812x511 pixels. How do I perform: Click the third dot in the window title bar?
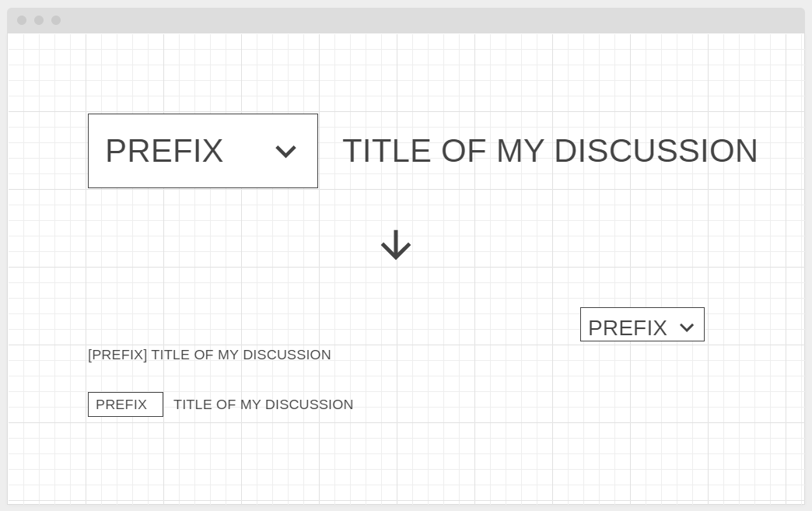click(56, 20)
